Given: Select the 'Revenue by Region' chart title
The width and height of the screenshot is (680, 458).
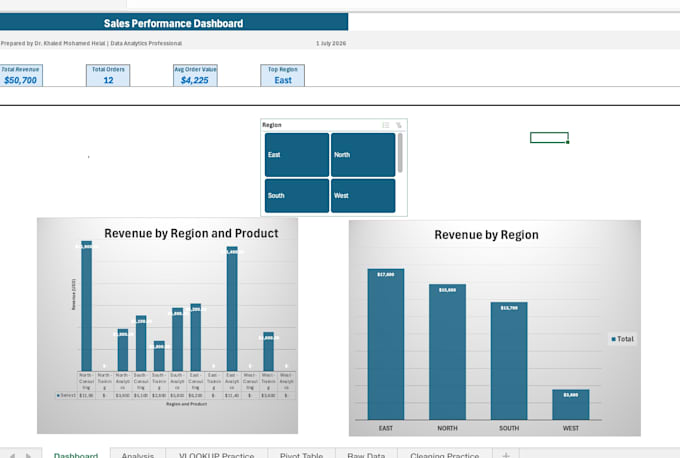Looking at the screenshot, I should (487, 235).
